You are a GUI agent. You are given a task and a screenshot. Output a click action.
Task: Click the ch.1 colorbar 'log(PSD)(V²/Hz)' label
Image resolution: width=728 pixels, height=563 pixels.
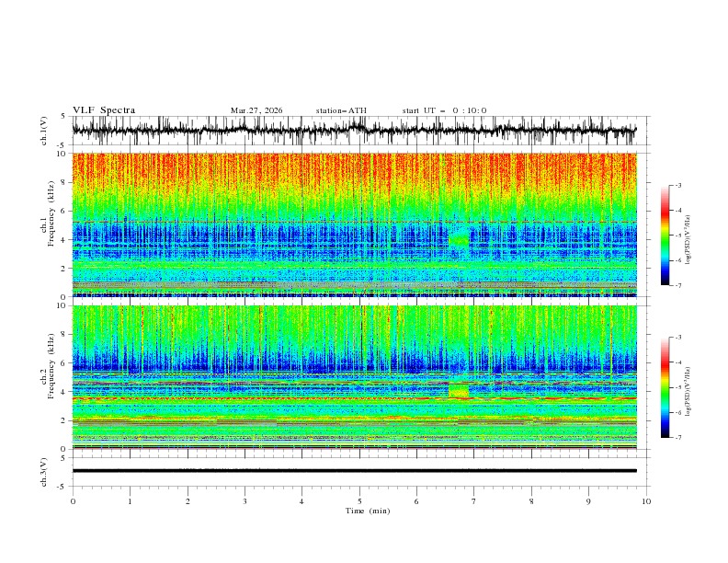[688, 240]
